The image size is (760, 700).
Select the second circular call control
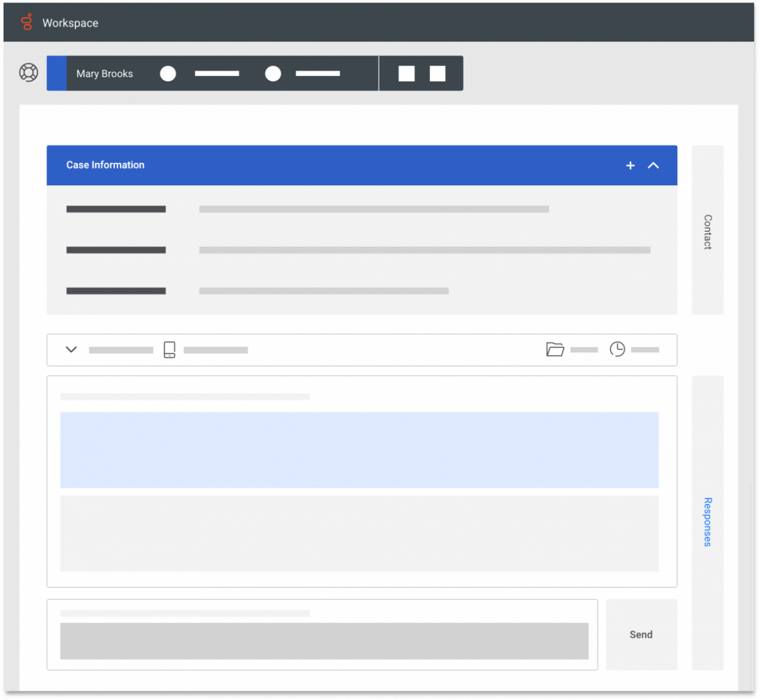273,73
